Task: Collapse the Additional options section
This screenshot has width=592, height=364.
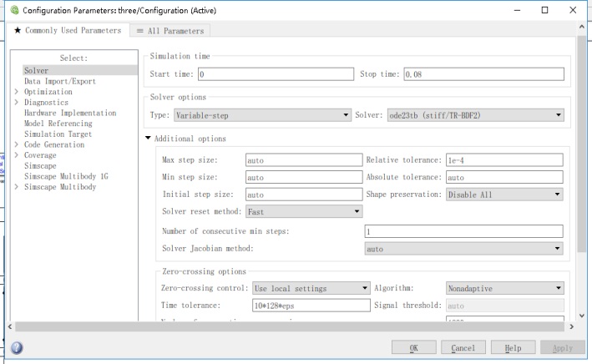Action: (x=148, y=139)
